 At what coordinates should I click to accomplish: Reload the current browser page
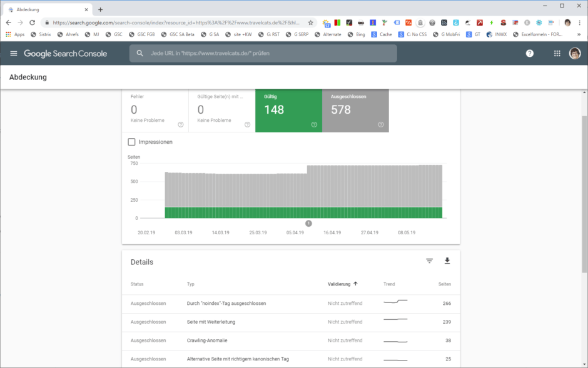coord(33,22)
